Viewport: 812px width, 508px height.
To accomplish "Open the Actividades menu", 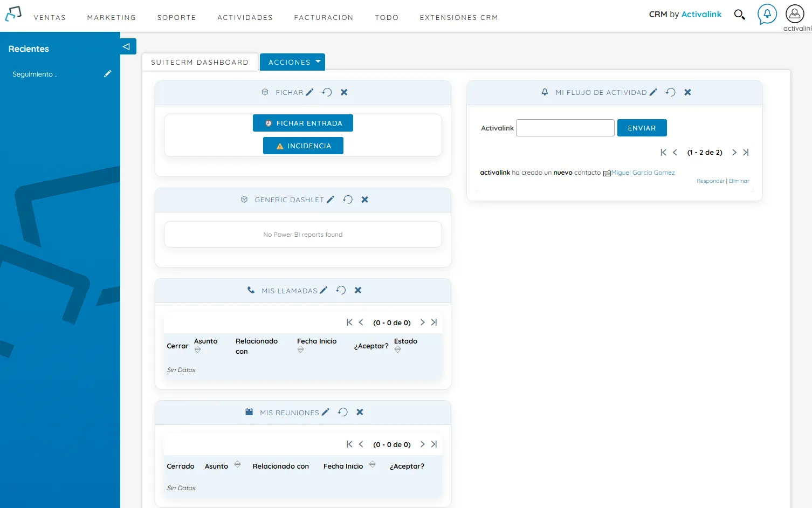I will pos(245,17).
